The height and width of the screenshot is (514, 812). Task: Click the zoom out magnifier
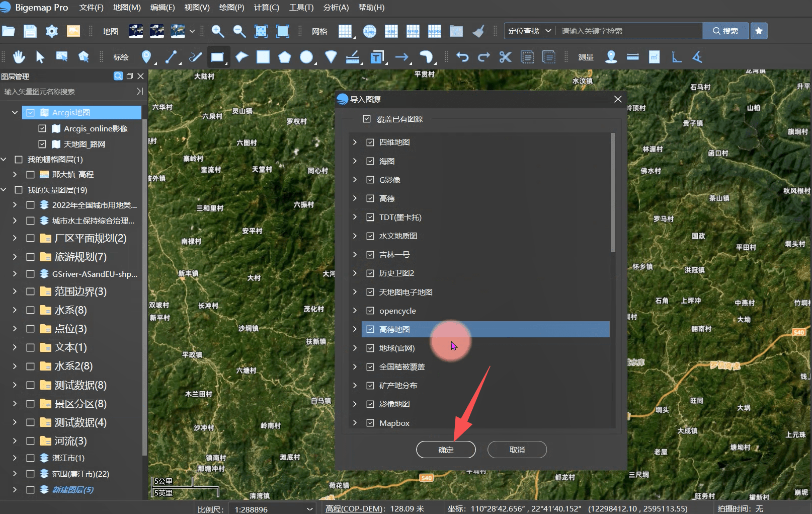tap(239, 31)
